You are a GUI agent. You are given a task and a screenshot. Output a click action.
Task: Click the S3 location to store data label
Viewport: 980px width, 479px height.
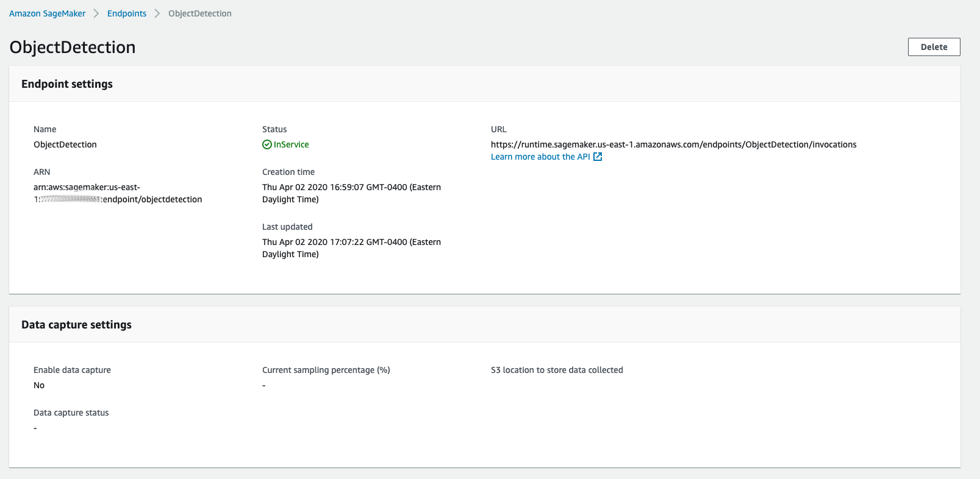pyautogui.click(x=557, y=370)
